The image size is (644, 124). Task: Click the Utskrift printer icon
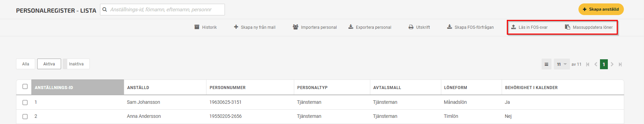click(411, 27)
